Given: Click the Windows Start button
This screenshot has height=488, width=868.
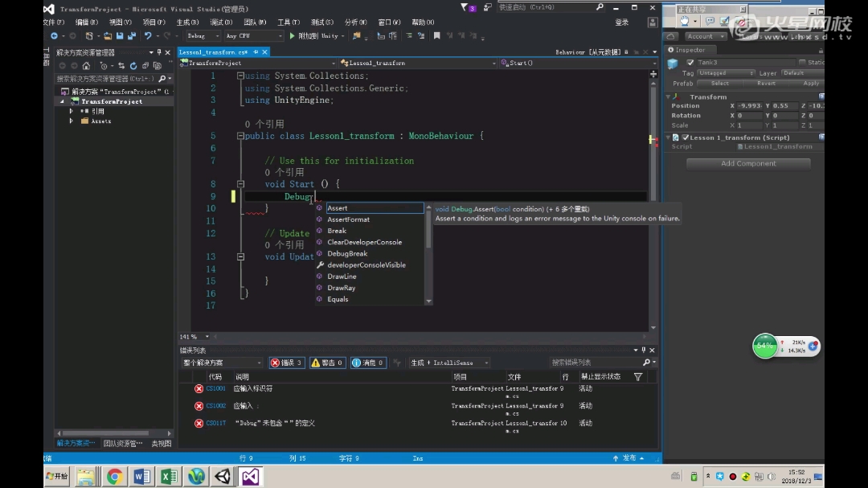Looking at the screenshot, I should click(57, 477).
